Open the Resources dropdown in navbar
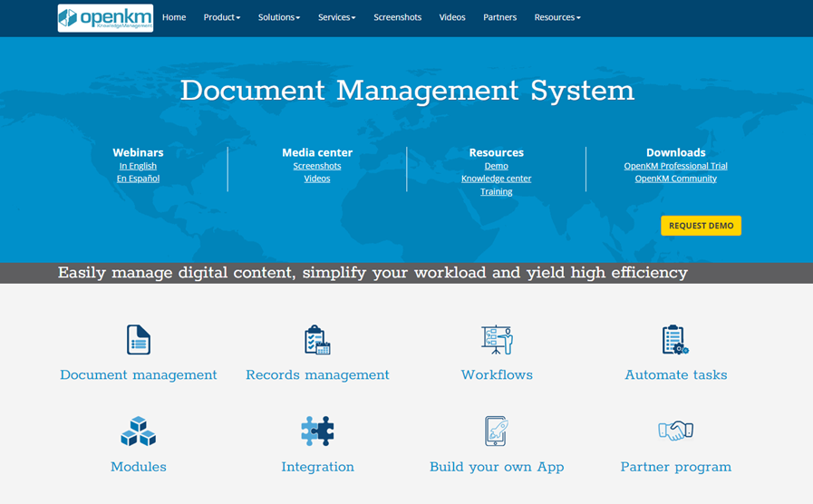 pos(557,17)
